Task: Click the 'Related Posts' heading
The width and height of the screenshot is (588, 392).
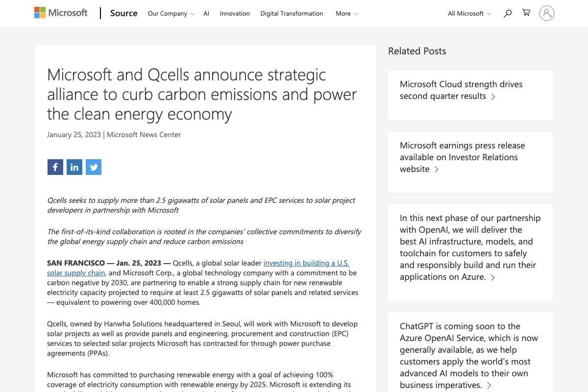Action: 417,51
